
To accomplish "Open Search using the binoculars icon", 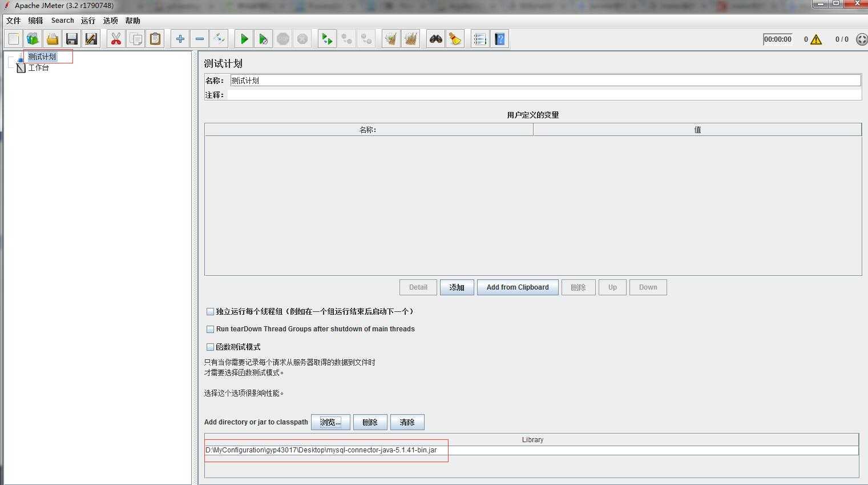I will click(436, 39).
